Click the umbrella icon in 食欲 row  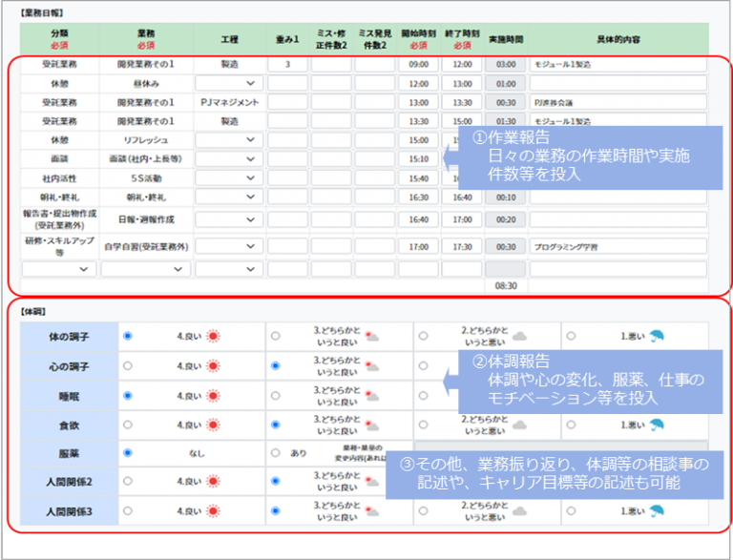point(657,425)
